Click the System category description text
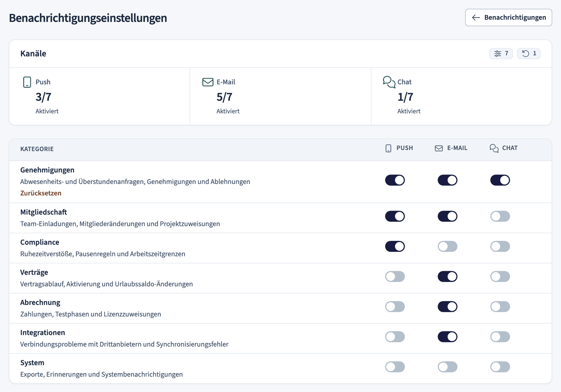This screenshot has width=561, height=392. coord(101,374)
